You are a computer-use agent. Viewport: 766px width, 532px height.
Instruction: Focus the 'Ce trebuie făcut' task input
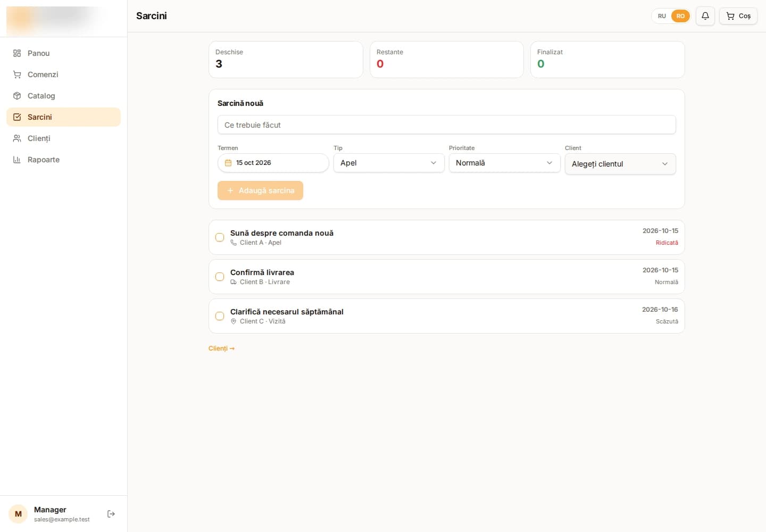[x=447, y=125]
